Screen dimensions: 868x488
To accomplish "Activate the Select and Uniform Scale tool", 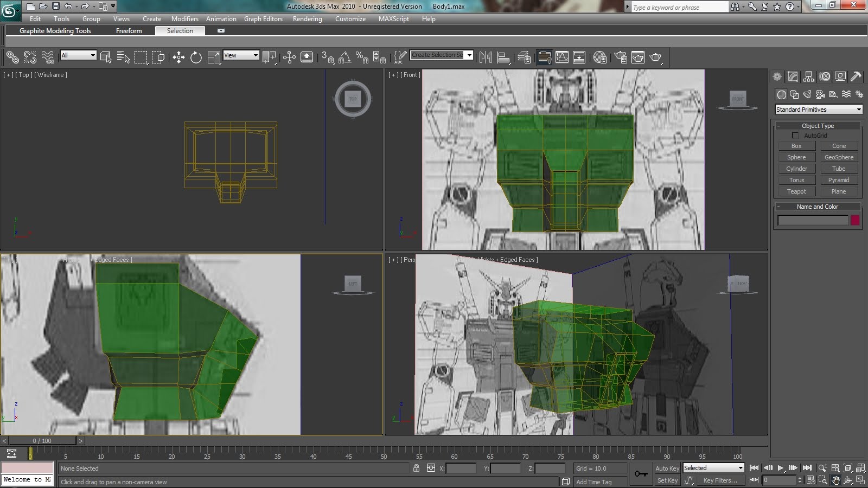I will [214, 57].
